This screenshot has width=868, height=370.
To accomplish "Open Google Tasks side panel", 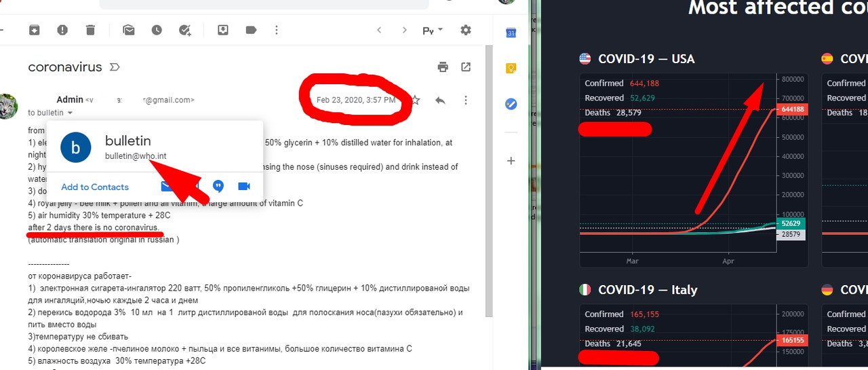I will [x=511, y=104].
